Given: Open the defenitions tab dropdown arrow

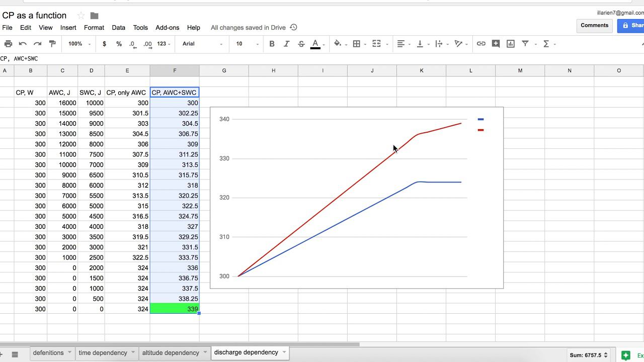Looking at the screenshot, I should tap(70, 352).
